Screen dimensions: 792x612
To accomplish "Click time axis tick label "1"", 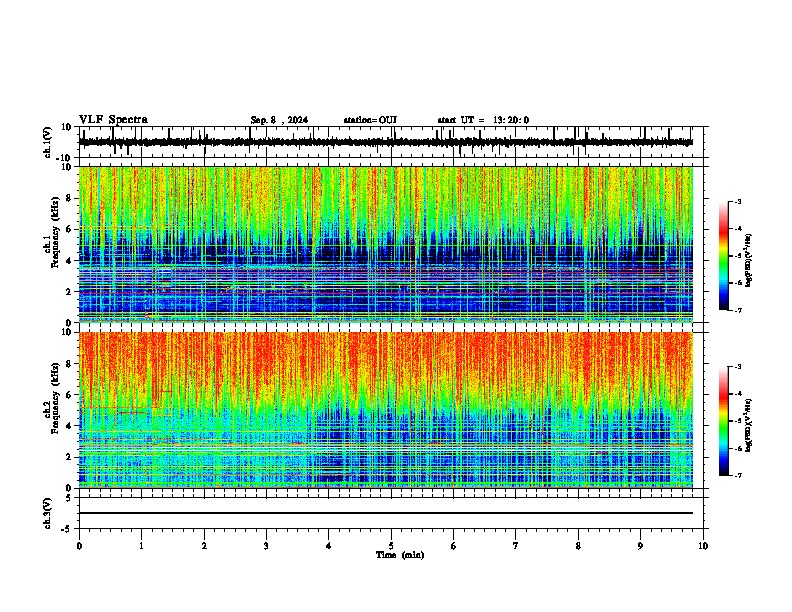I will (141, 546).
